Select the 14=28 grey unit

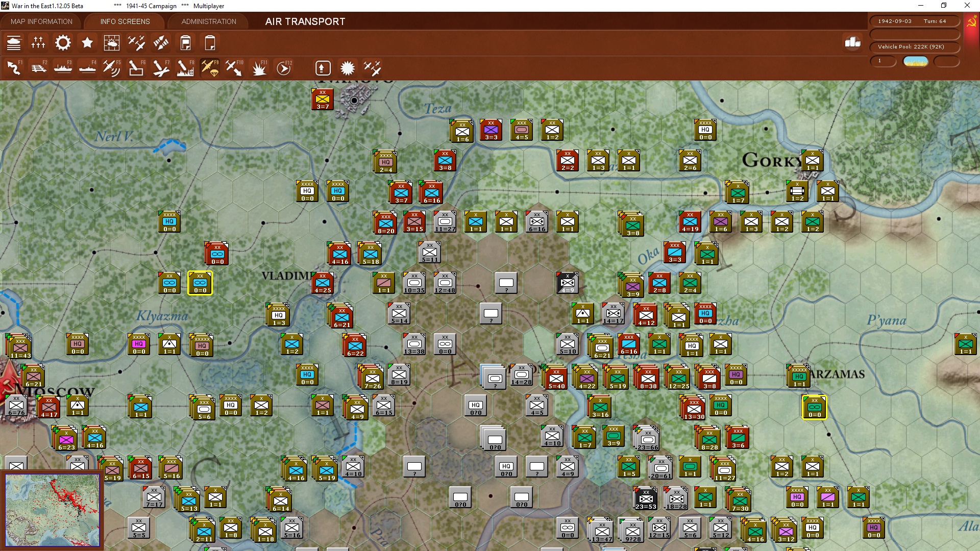tap(521, 375)
